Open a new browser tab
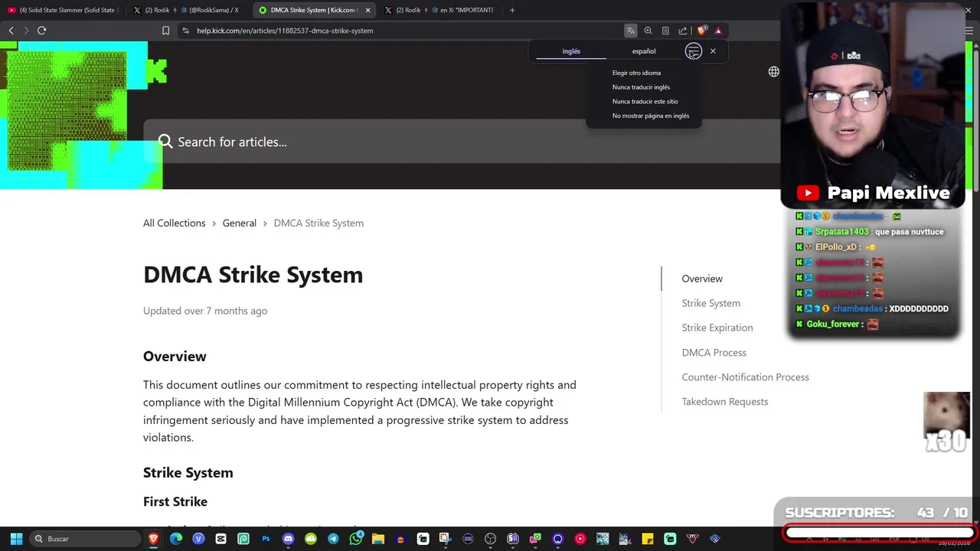The height and width of the screenshot is (551, 980). (512, 10)
